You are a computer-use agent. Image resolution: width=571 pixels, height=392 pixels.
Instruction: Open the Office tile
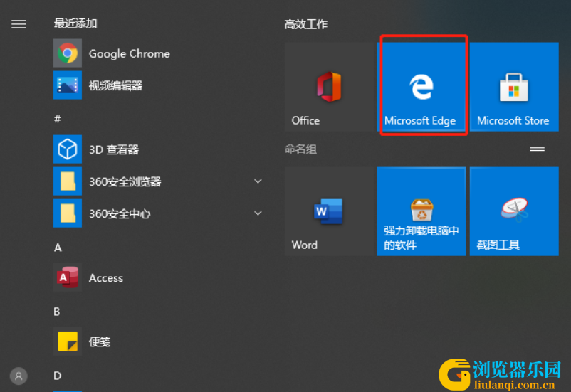point(329,87)
